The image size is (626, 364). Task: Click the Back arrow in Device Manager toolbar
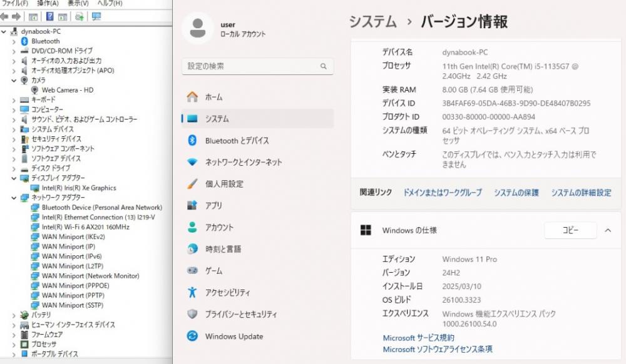point(4,17)
